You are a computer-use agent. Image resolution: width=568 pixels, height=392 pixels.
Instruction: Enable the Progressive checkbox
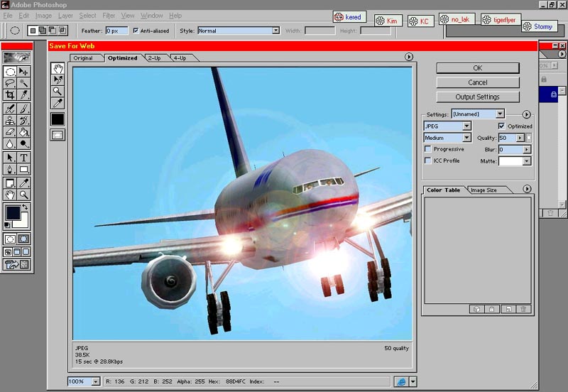427,149
